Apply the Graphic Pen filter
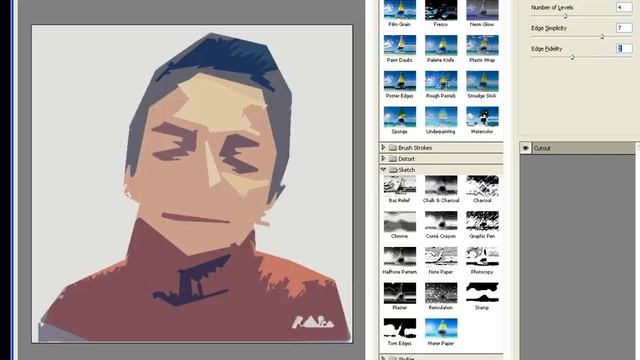Screen dimensions: 640x360 pos(482,221)
